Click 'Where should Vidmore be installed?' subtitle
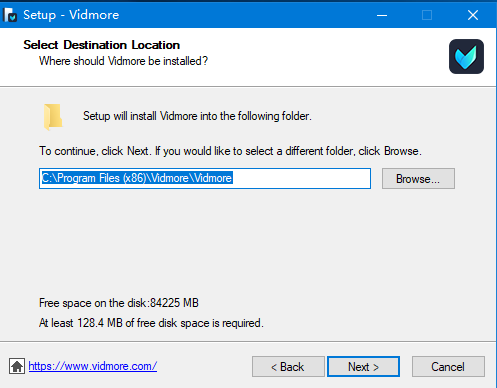Screen dimensions: 497x388 [123, 61]
